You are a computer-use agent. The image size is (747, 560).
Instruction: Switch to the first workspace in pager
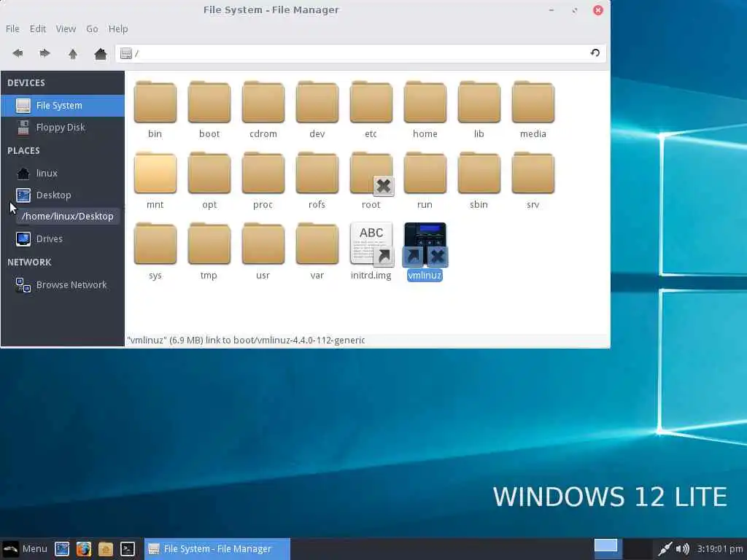pyautogui.click(x=606, y=548)
